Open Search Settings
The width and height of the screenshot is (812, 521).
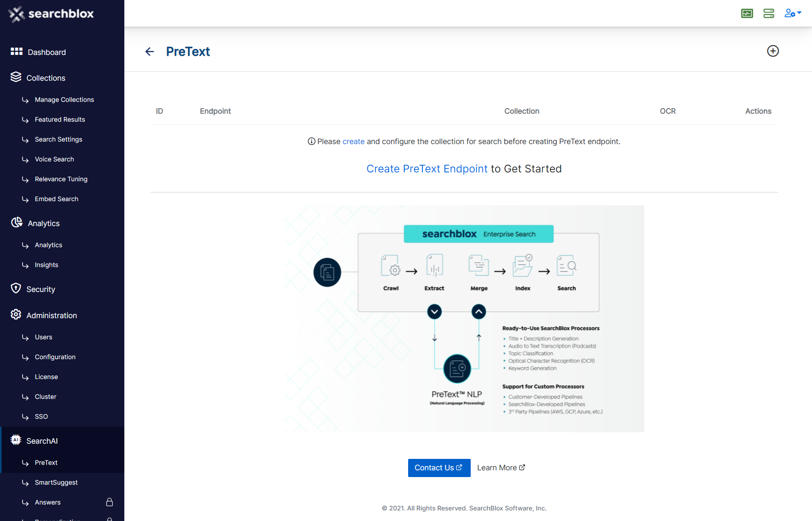point(58,139)
